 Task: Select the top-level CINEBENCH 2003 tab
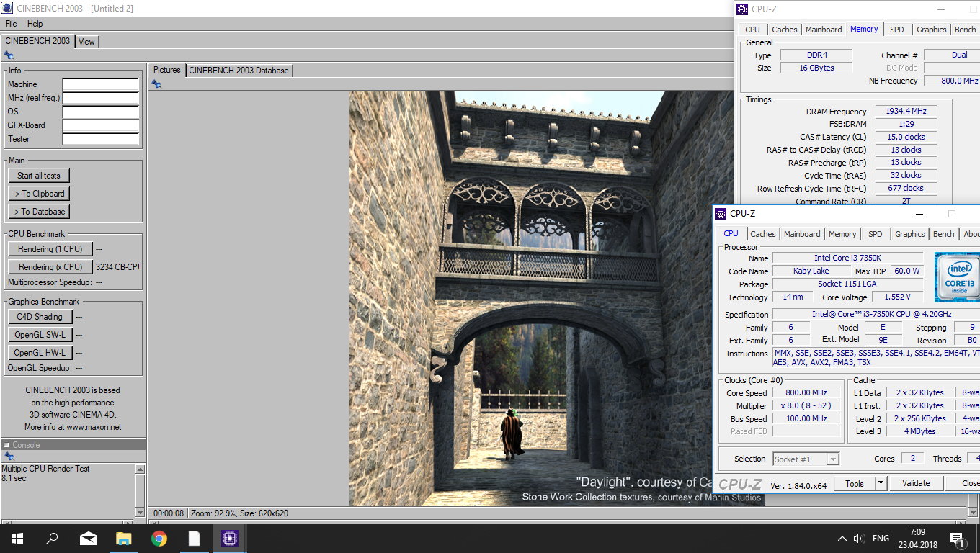click(x=37, y=41)
